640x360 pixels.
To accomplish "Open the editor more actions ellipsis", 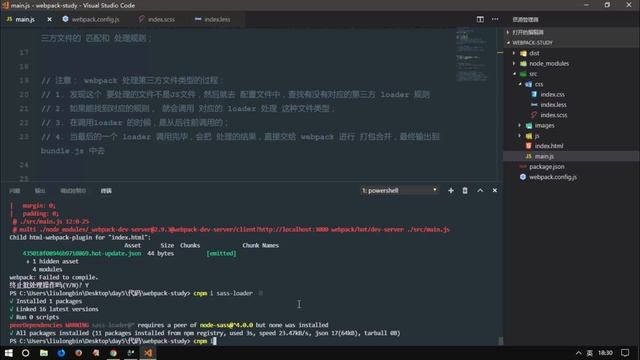I will [x=495, y=19].
